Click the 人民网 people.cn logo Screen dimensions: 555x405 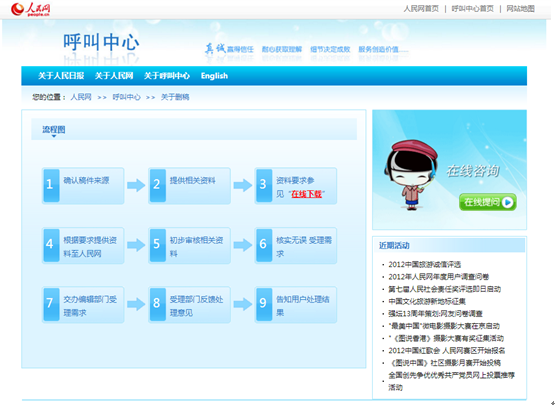(30, 10)
